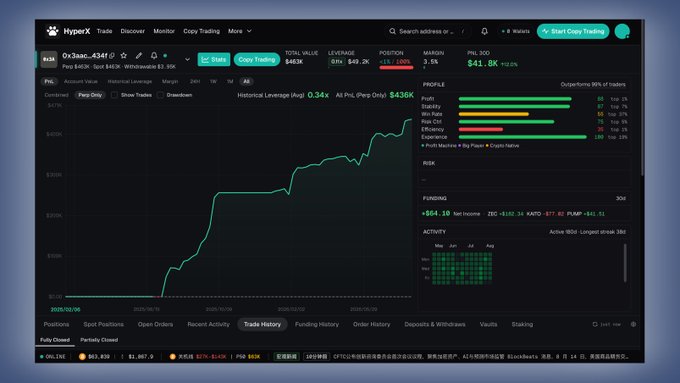Click the Search address field
Viewport: 680px width, 383px height.
(428, 31)
